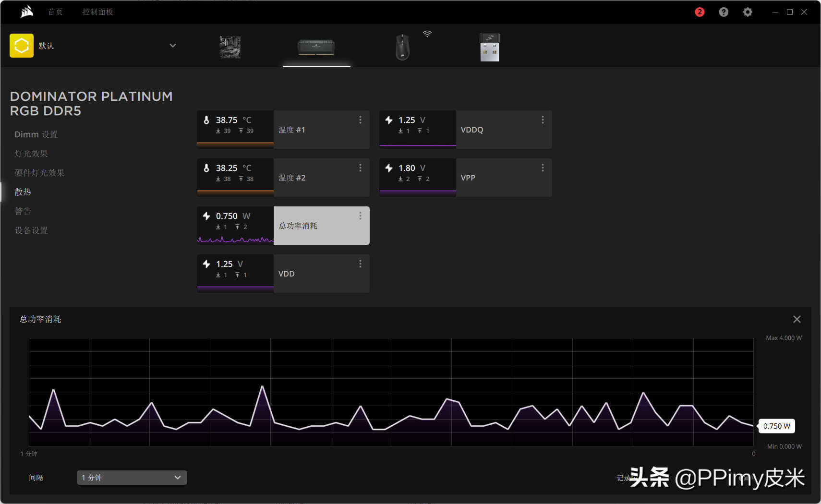Open 警告 in sidebar
Image resolution: width=821 pixels, height=504 pixels.
pos(23,211)
